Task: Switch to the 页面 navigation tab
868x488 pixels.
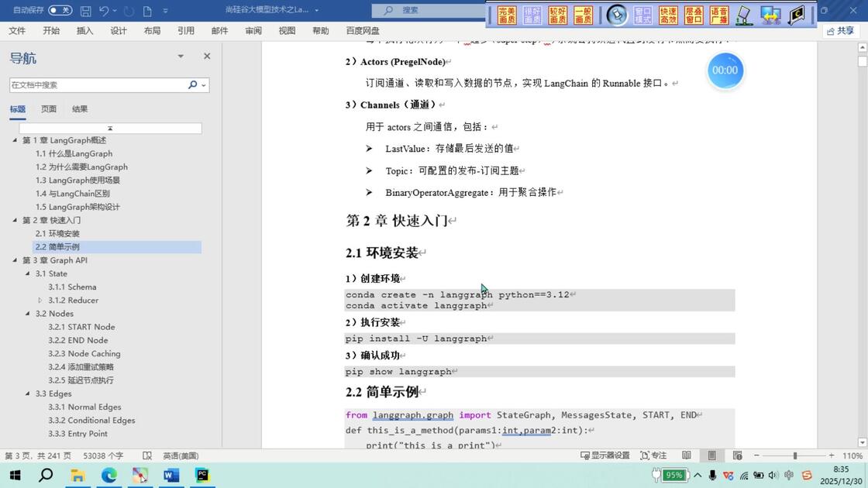Action: [x=49, y=109]
